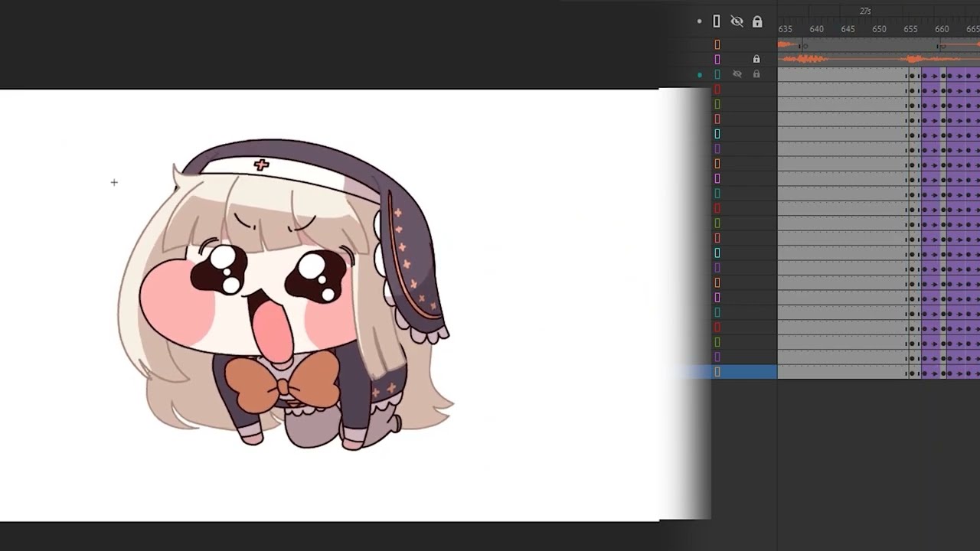Viewport: 980px width, 551px height.
Task: Toggle highlight for all layers in timeline header
Action: click(699, 21)
